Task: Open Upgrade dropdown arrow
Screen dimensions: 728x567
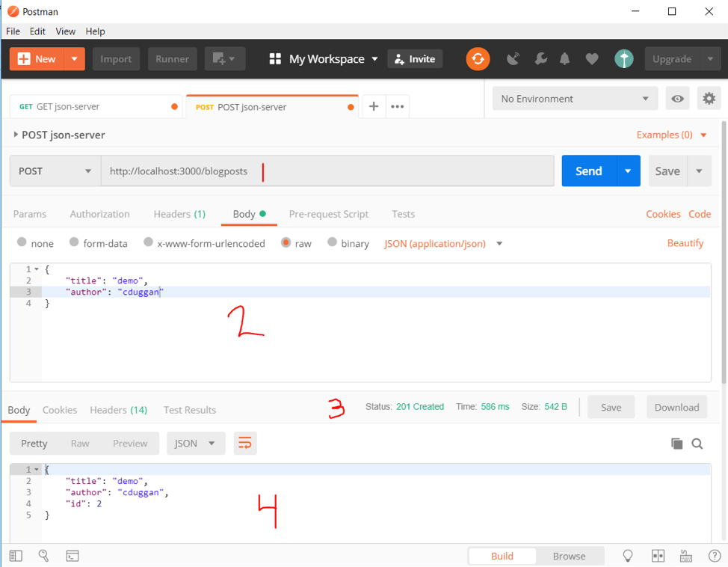Action: (x=710, y=59)
